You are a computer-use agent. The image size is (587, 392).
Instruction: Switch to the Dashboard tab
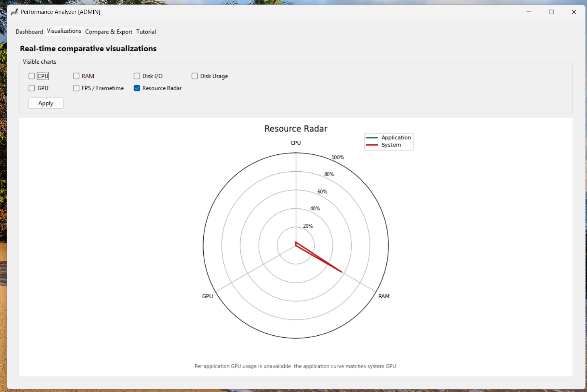coord(29,32)
